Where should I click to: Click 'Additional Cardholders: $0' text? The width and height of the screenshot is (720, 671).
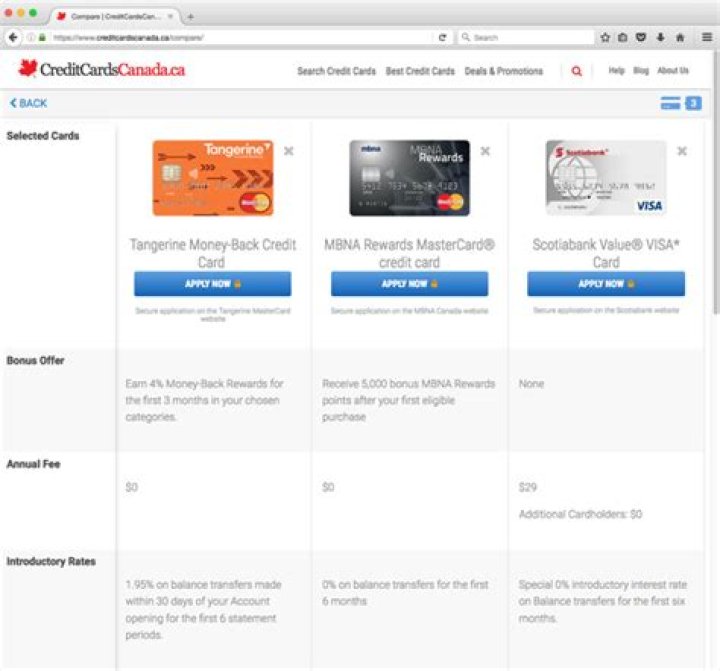point(580,514)
